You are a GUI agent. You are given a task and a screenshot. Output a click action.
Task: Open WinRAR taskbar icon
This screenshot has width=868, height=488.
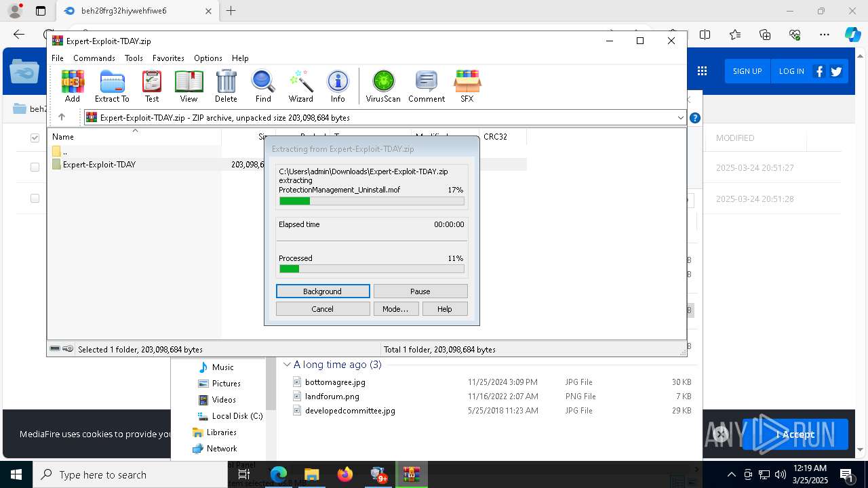coord(411,474)
